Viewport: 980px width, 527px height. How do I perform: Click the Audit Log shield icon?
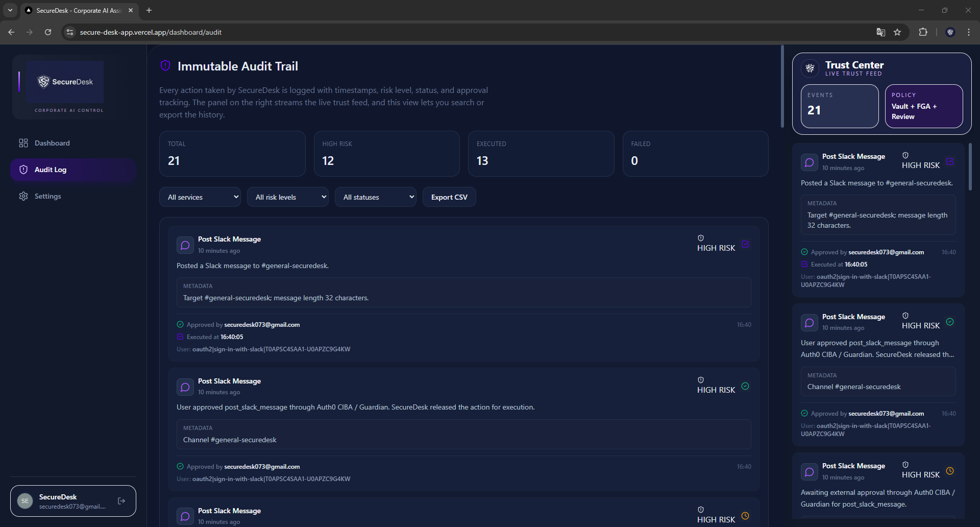[23, 170]
